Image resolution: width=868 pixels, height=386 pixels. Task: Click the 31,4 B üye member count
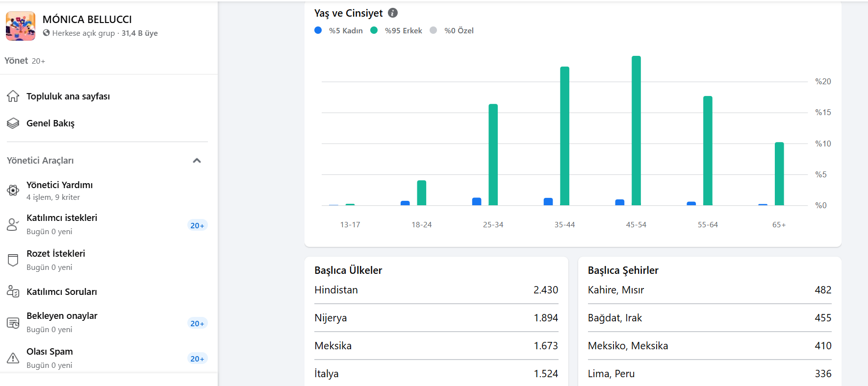click(140, 33)
